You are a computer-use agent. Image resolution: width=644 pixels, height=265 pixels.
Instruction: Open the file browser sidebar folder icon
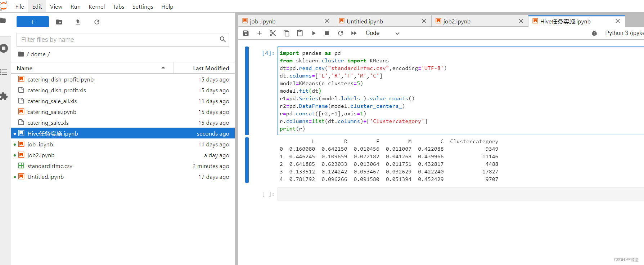[x=3, y=20]
